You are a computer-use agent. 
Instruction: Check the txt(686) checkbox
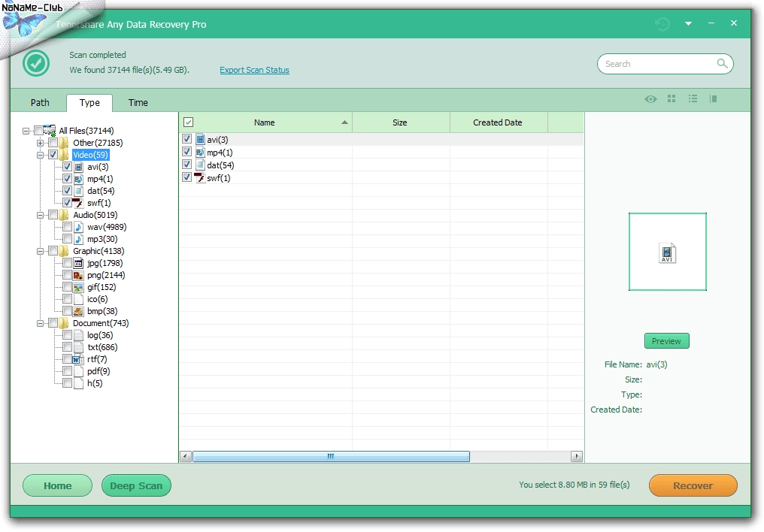click(67, 347)
